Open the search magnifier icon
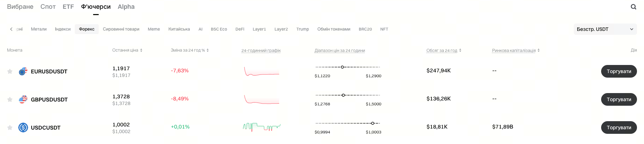 click(x=633, y=7)
